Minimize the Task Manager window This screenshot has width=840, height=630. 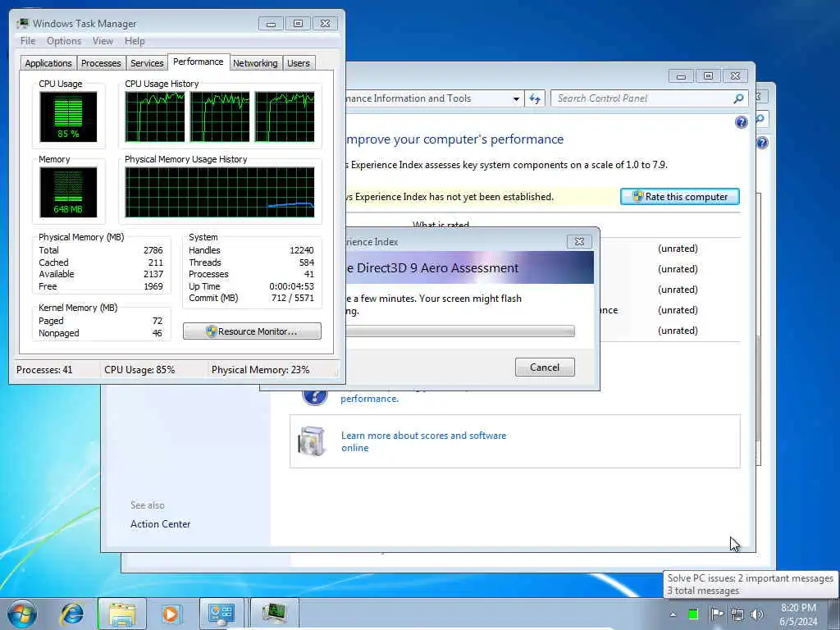click(271, 24)
